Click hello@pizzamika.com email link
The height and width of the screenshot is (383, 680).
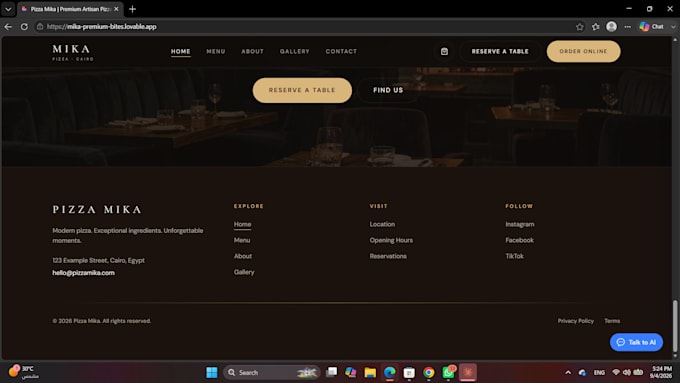[83, 273]
